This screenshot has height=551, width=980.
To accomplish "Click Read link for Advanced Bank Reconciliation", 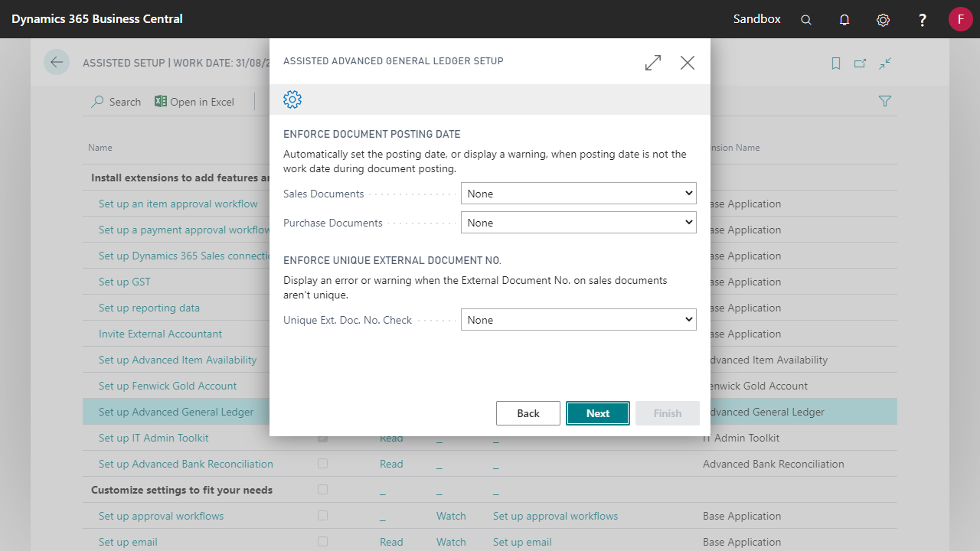I will point(391,464).
